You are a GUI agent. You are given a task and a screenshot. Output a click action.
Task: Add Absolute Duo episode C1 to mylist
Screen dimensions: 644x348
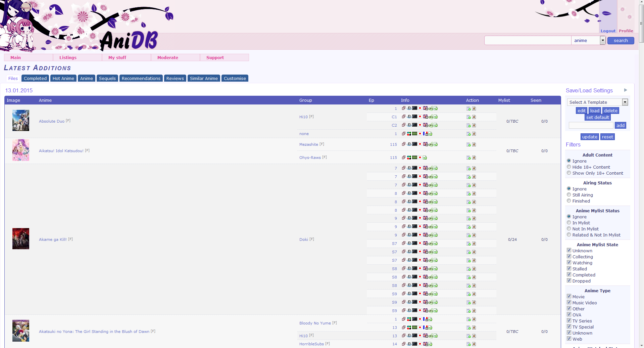coord(468,117)
